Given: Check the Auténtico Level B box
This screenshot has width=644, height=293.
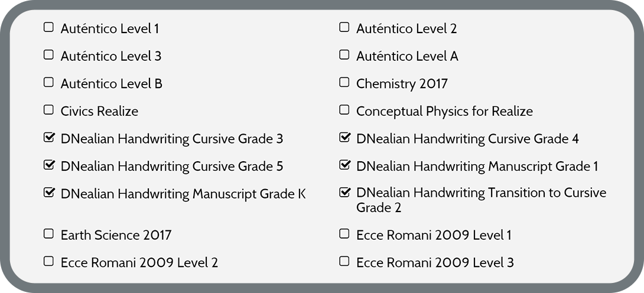Looking at the screenshot, I should 48,83.
